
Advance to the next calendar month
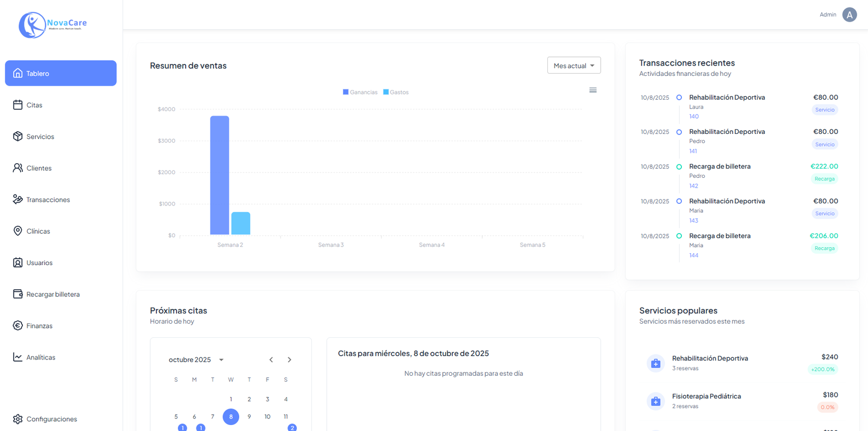290,360
